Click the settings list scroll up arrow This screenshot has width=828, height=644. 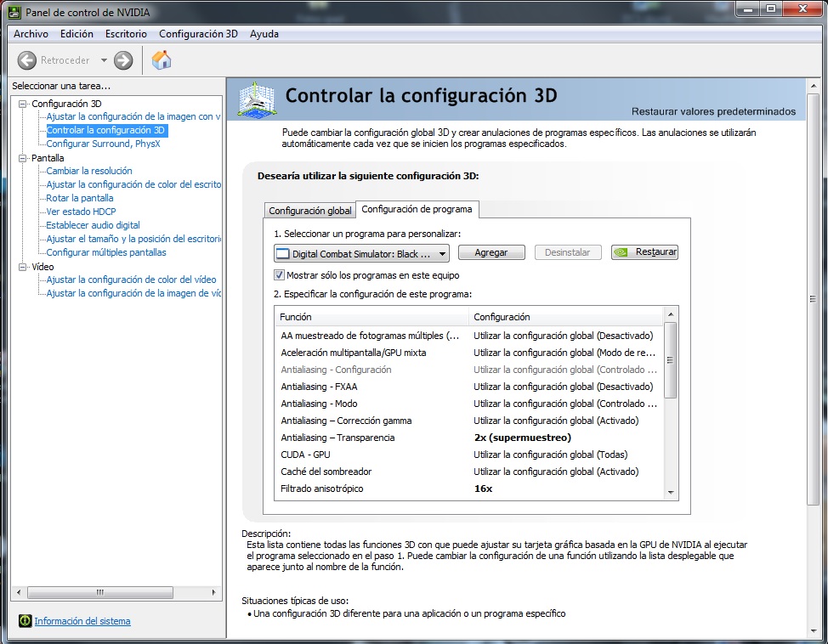tap(671, 314)
